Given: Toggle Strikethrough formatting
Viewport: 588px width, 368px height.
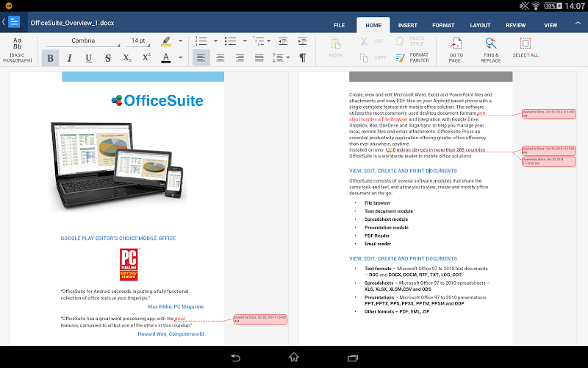Looking at the screenshot, I should (x=108, y=58).
